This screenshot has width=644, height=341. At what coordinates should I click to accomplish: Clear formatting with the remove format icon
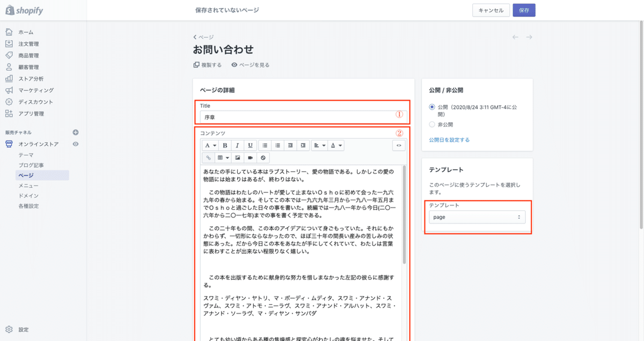264,157
